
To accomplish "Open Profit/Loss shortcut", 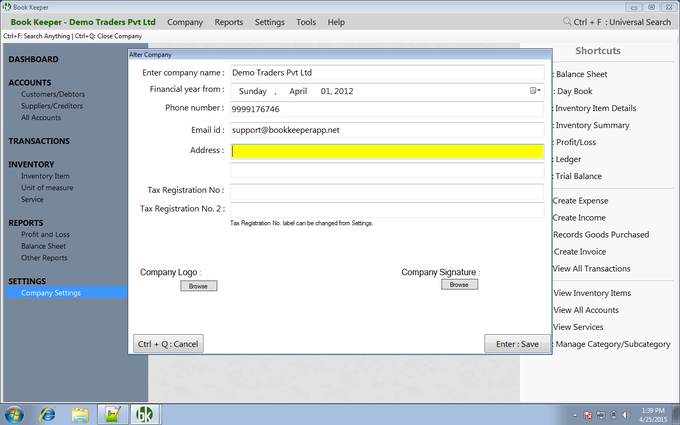I will point(576,142).
